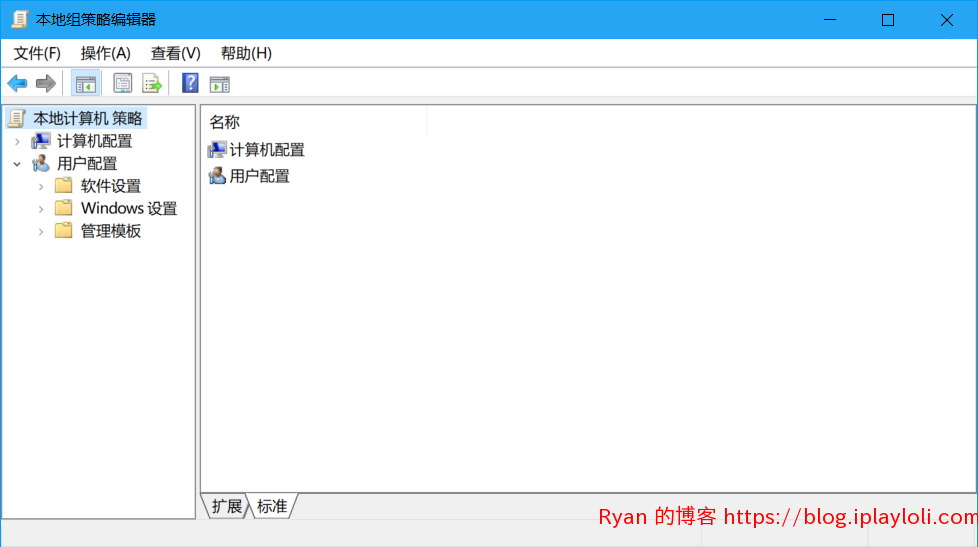Viewport: 978px width, 547px height.
Task: Open Help with the question mark icon
Action: (x=190, y=83)
